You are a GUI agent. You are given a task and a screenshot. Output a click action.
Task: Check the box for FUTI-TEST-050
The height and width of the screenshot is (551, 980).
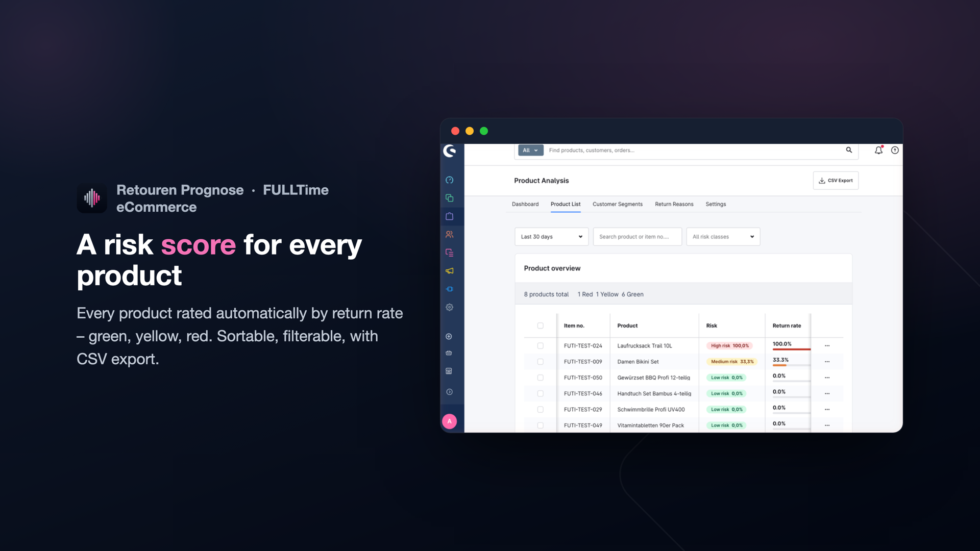pyautogui.click(x=540, y=378)
